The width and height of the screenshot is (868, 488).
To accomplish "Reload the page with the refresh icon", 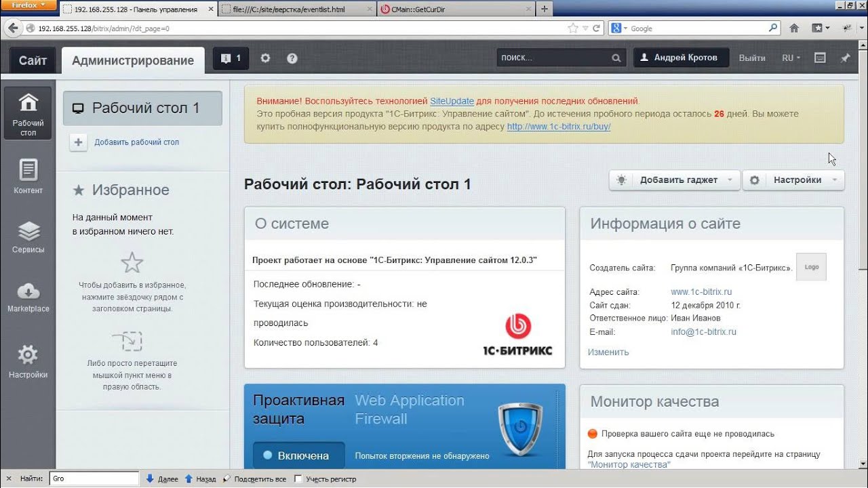I will point(596,28).
